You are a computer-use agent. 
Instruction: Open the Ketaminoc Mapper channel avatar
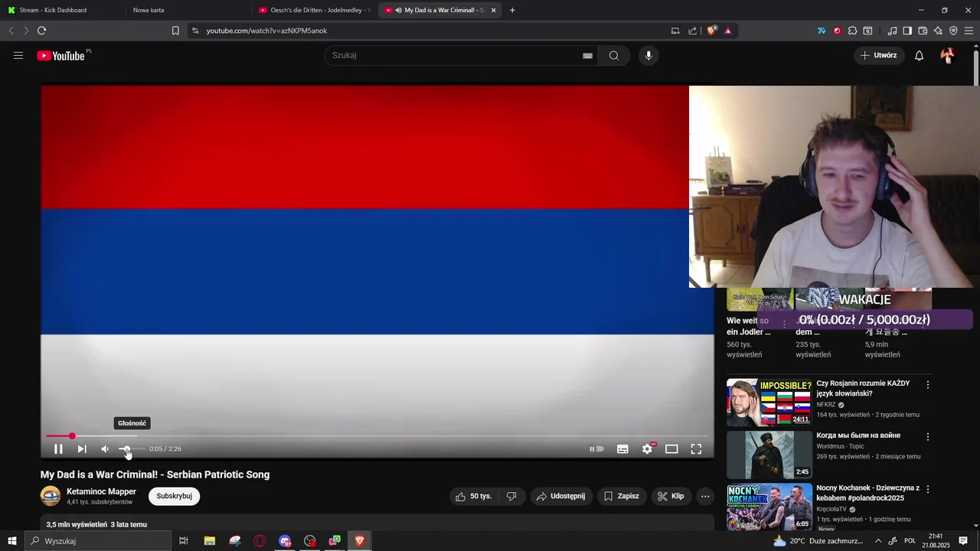pyautogui.click(x=51, y=496)
